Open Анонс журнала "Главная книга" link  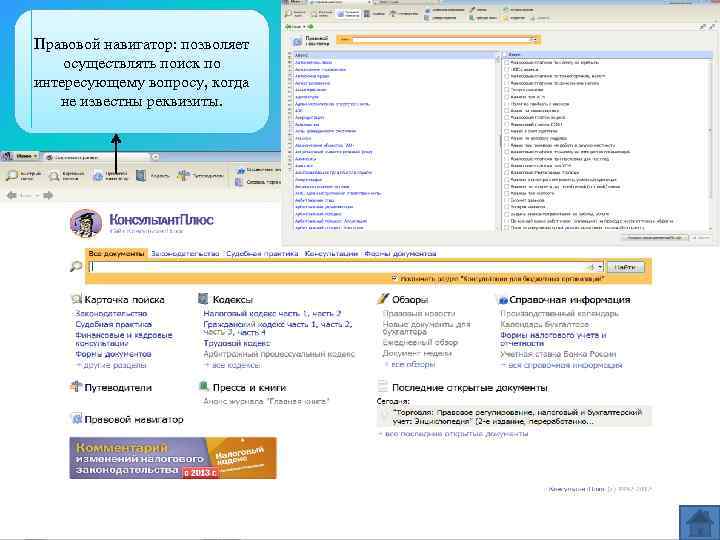[266, 401]
